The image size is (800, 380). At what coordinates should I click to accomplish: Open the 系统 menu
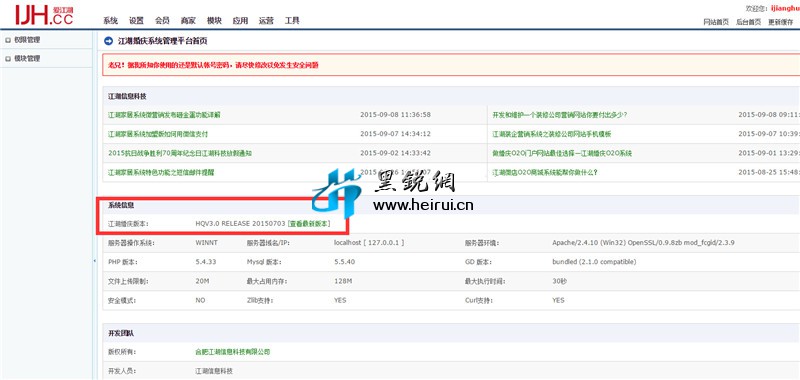click(x=110, y=21)
